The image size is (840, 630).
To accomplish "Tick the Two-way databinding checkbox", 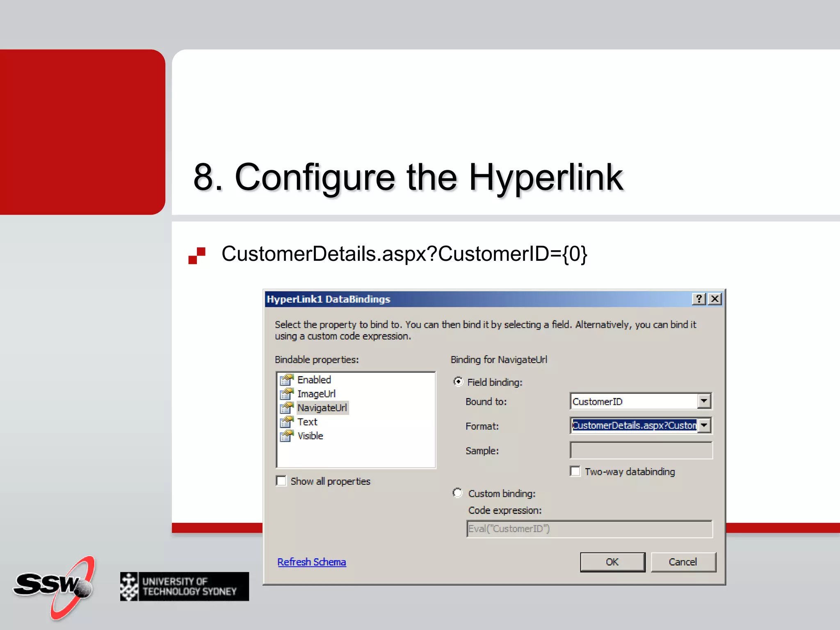I will point(575,471).
